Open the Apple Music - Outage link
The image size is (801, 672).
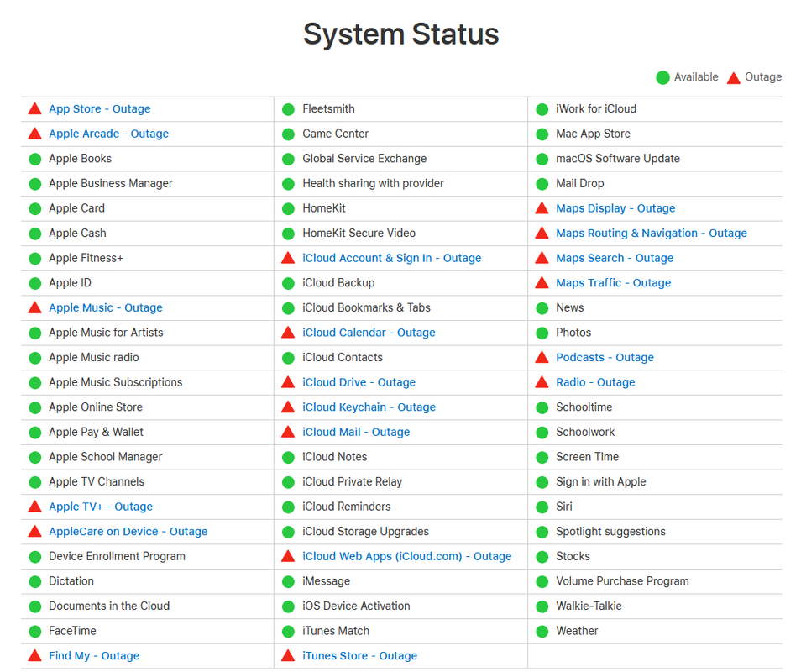coord(106,307)
